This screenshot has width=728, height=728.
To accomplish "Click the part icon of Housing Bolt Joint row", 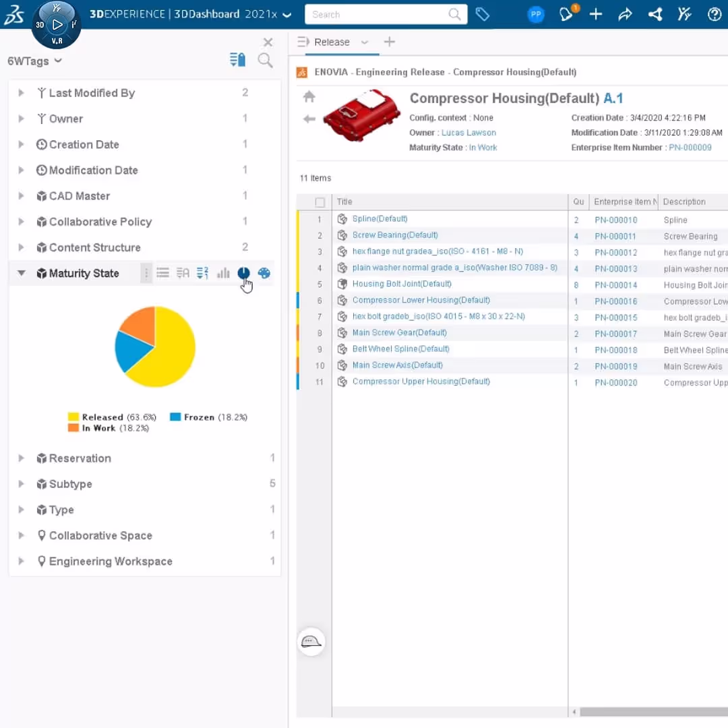I will (342, 284).
